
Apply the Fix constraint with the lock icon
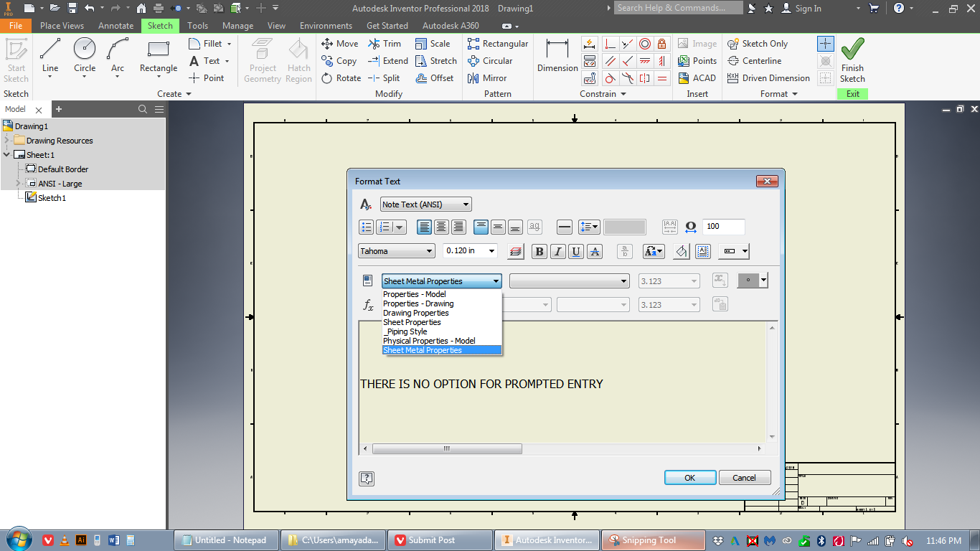[661, 44]
